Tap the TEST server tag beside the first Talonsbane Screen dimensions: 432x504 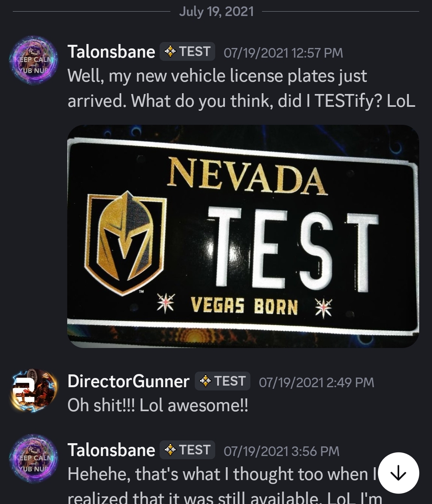point(187,52)
